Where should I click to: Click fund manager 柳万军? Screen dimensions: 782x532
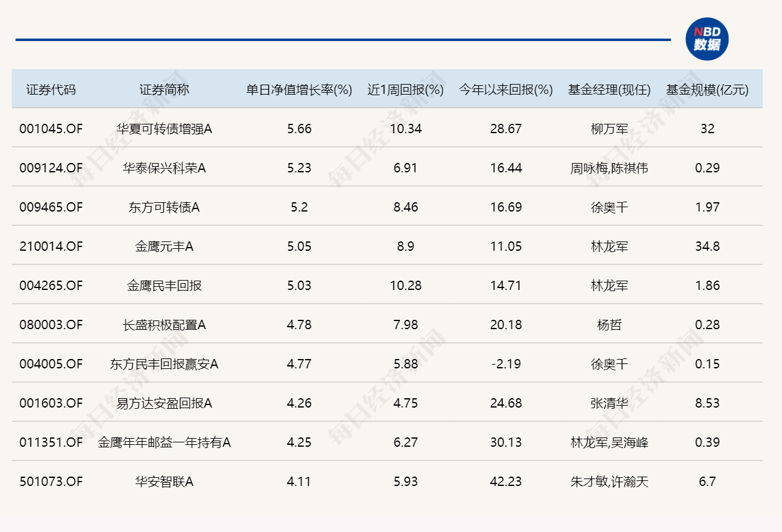[610, 129]
